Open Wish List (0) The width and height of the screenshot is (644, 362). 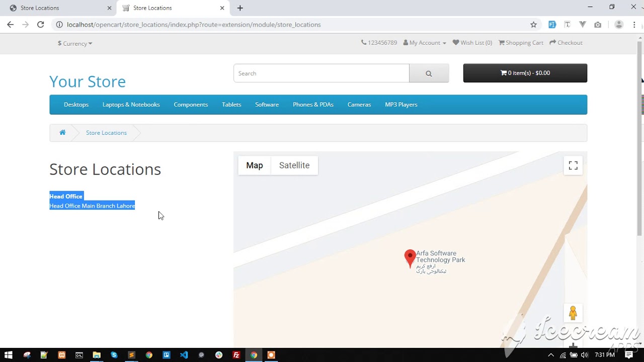tap(472, 43)
